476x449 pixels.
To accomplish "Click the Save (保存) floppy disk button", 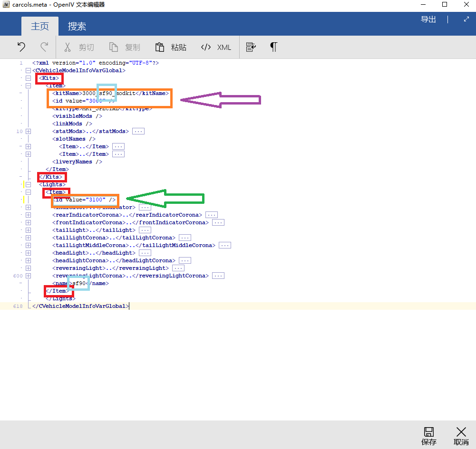I will click(428, 436).
